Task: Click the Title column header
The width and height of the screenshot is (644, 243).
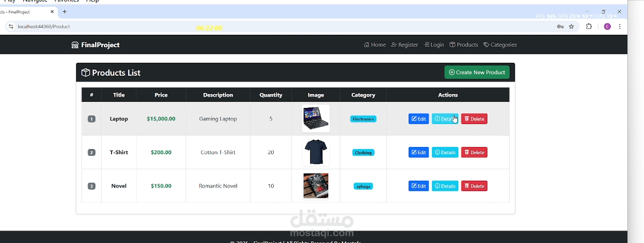Action: point(119,95)
